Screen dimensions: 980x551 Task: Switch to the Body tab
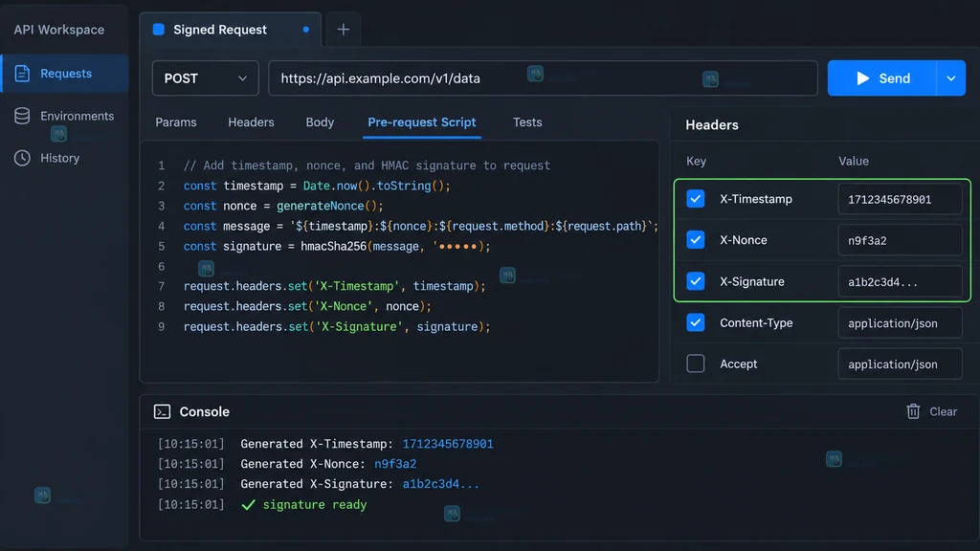coord(320,122)
